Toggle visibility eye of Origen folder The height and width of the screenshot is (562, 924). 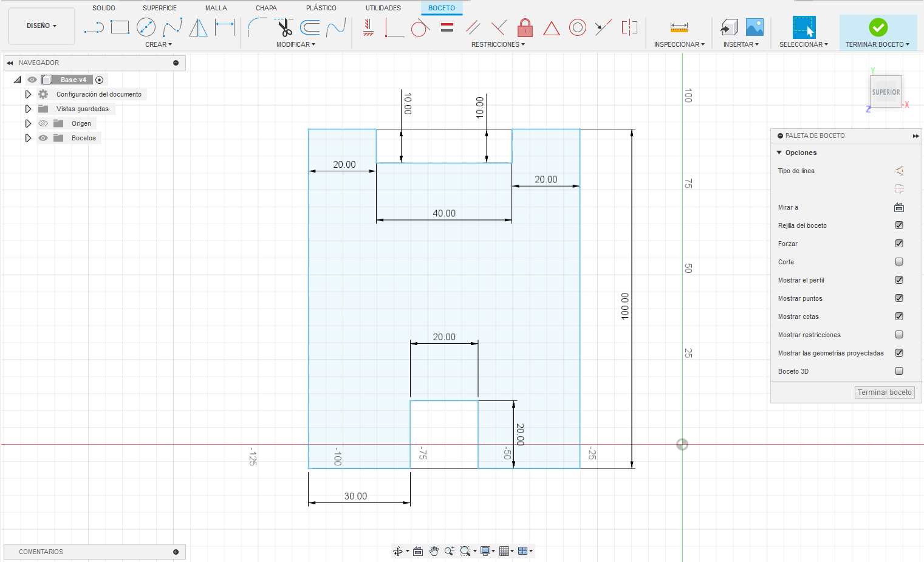43,123
